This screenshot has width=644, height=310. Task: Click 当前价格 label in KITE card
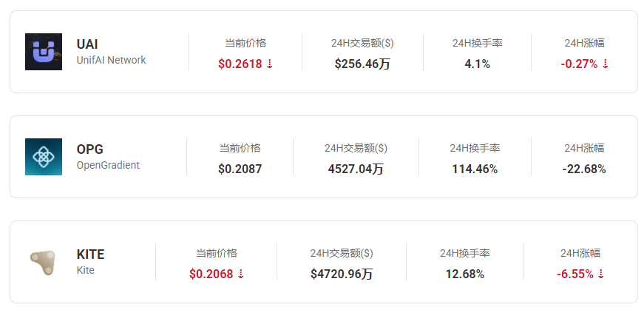point(217,253)
